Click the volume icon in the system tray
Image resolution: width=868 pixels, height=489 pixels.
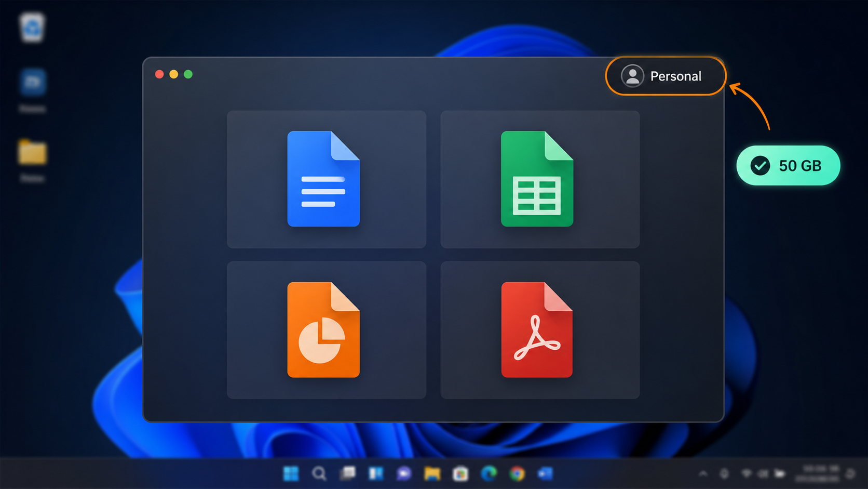point(763,473)
